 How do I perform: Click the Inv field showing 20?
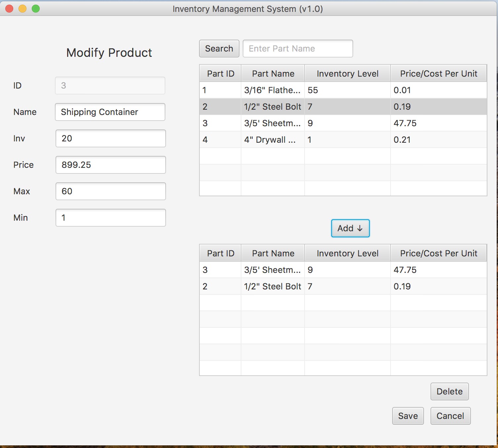click(x=110, y=138)
